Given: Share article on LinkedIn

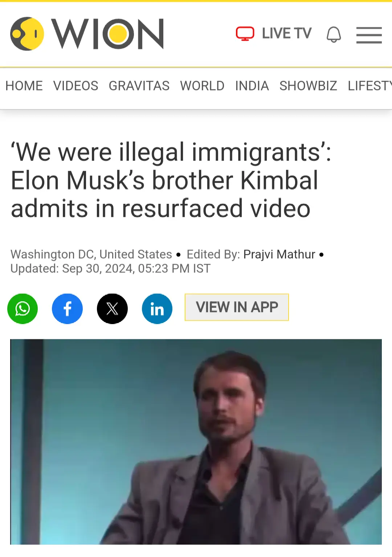Looking at the screenshot, I should pyautogui.click(x=157, y=309).
